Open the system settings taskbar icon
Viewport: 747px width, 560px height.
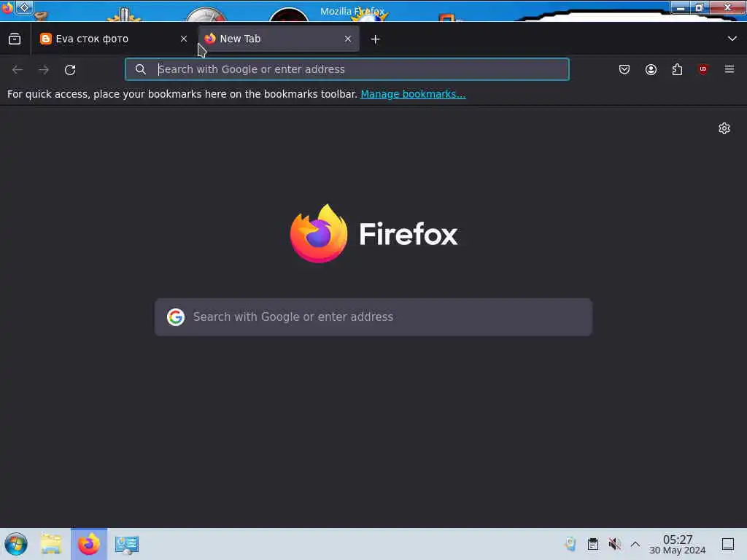[127, 544]
